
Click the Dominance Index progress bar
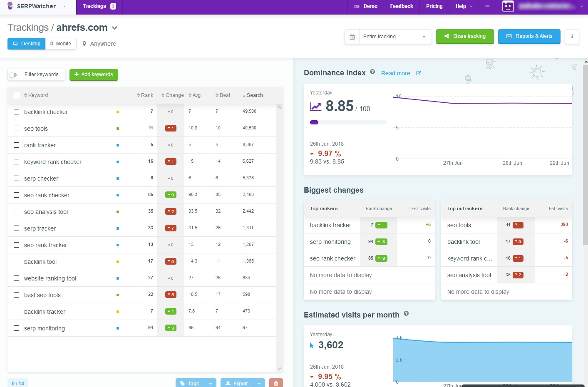pos(348,122)
